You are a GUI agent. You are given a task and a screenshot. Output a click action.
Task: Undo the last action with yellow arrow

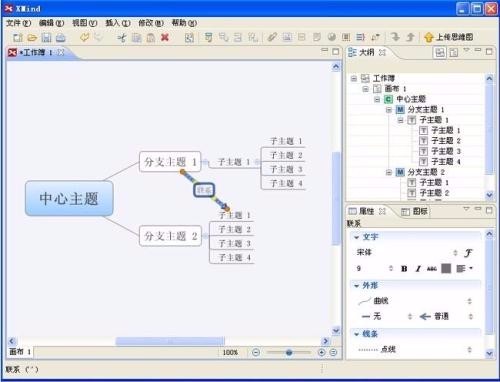pos(84,37)
